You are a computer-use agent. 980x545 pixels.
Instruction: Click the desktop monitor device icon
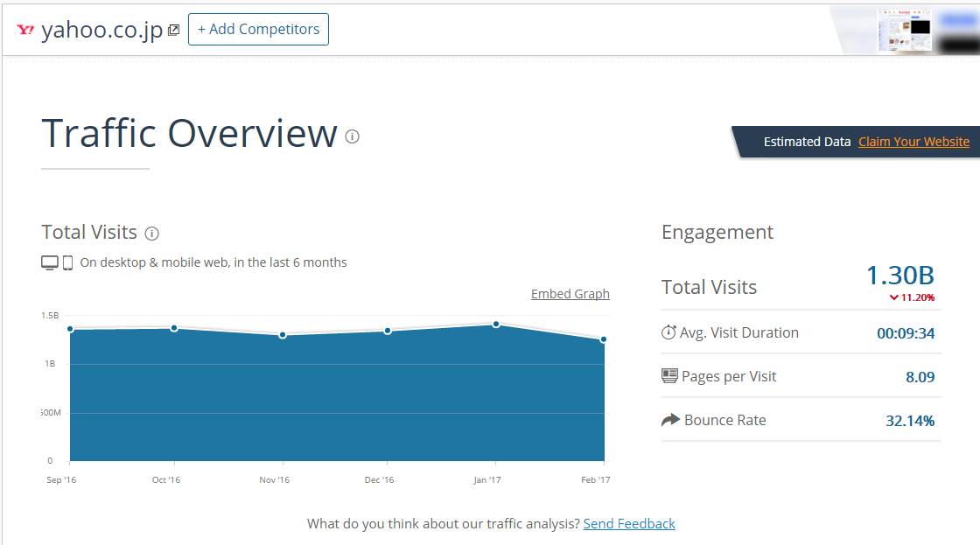click(x=50, y=262)
